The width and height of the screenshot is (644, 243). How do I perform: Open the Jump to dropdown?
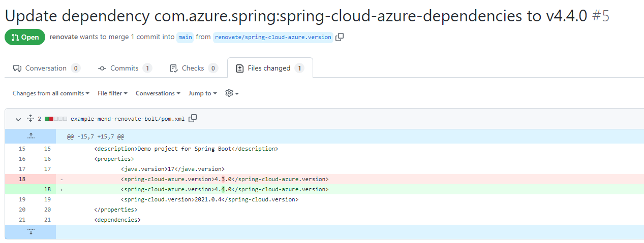point(202,93)
